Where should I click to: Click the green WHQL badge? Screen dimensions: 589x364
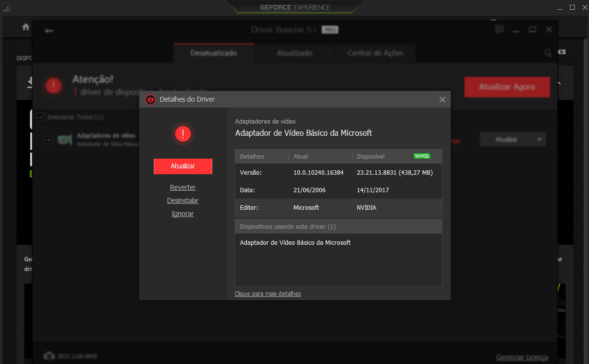point(422,156)
